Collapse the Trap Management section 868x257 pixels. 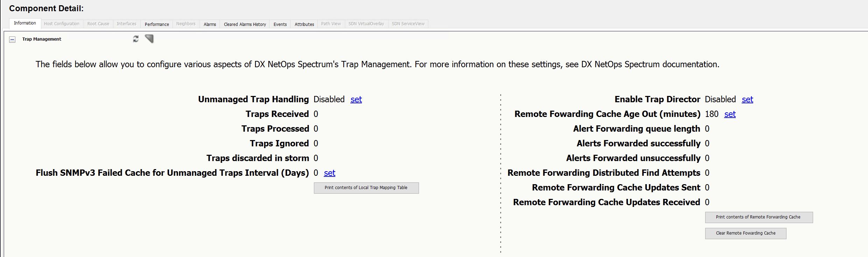click(12, 40)
